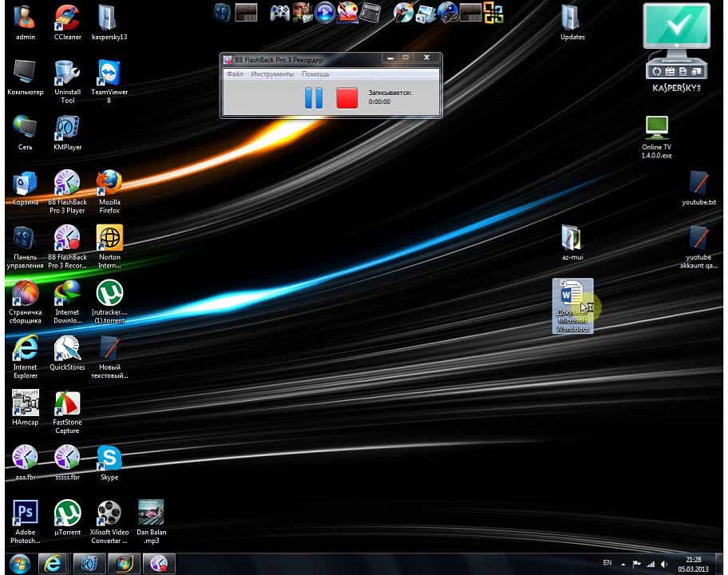This screenshot has height=575, width=728.
Task: Pause the FlashBack recording
Action: coord(314,97)
